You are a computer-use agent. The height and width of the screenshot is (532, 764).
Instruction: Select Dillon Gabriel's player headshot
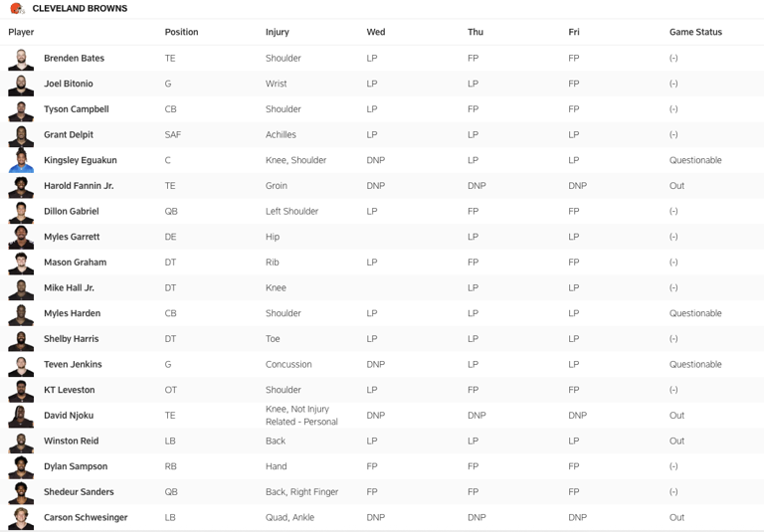click(x=21, y=212)
